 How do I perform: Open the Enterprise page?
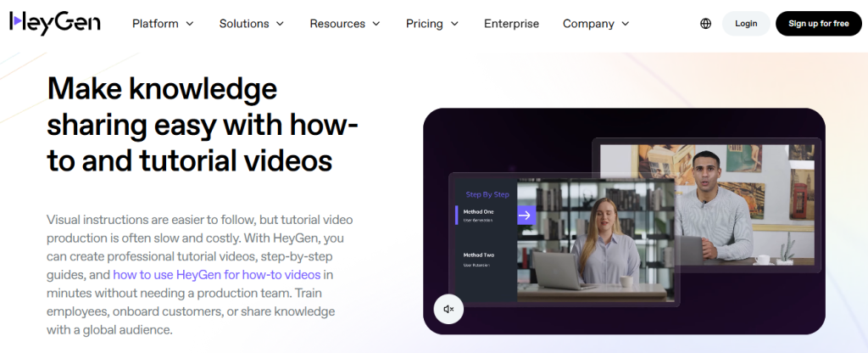(511, 23)
